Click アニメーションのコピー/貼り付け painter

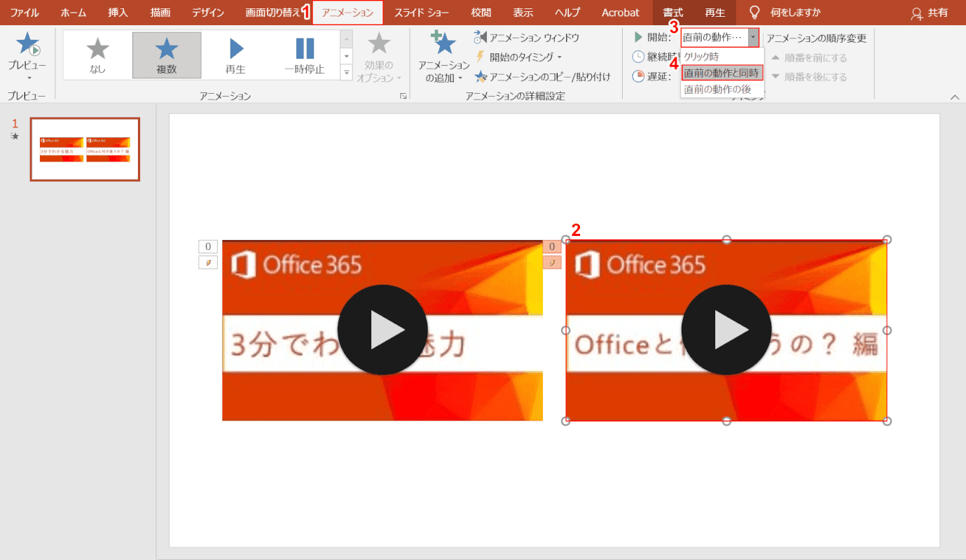[x=542, y=77]
